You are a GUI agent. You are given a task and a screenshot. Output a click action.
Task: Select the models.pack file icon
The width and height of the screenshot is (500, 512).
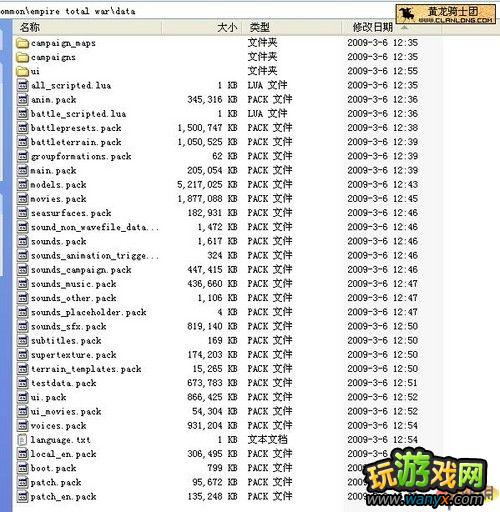click(x=23, y=185)
